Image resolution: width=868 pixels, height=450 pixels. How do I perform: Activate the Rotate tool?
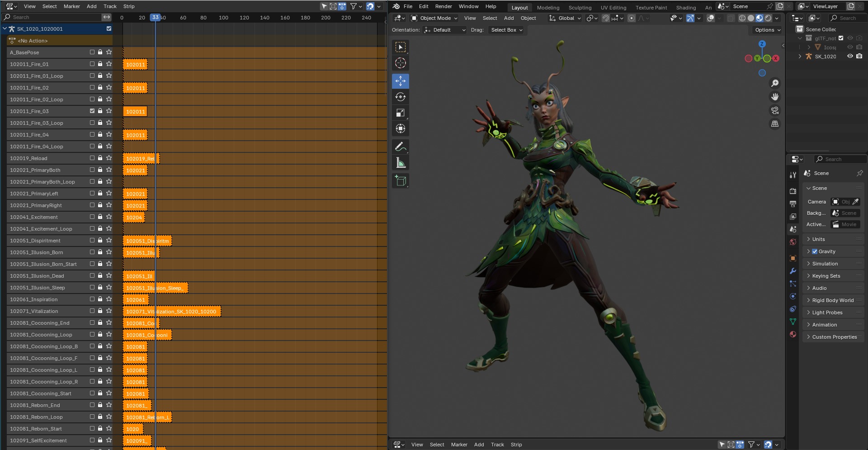401,97
